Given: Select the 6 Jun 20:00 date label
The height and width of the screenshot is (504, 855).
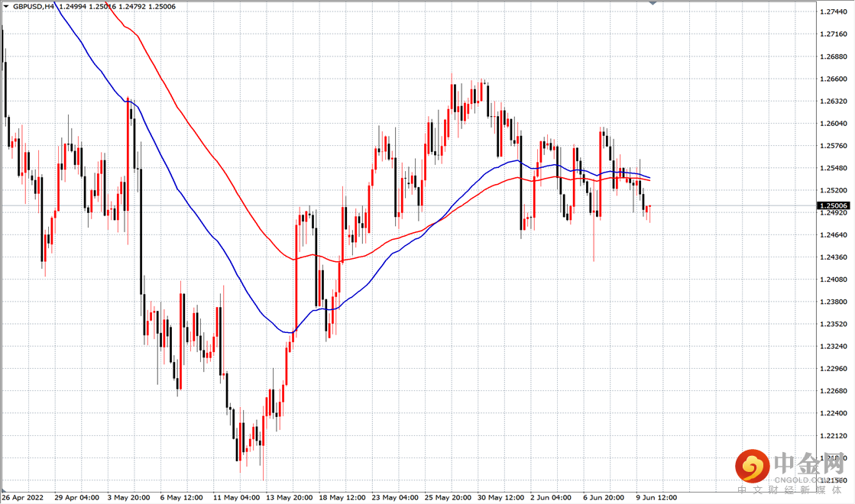Looking at the screenshot, I should click(604, 497).
